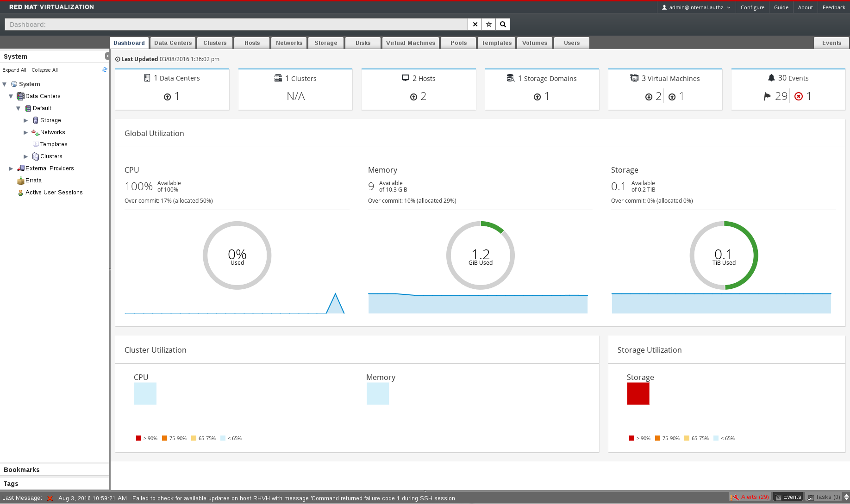Image resolution: width=850 pixels, height=504 pixels.
Task: Open the admin user dropdown menu
Action: [696, 7]
